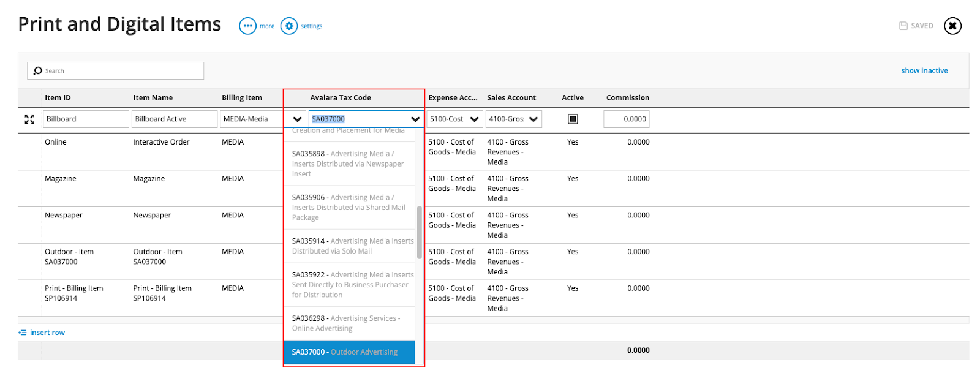Click the show inactive link
Screen dimensions: 980x384
pos(924,71)
